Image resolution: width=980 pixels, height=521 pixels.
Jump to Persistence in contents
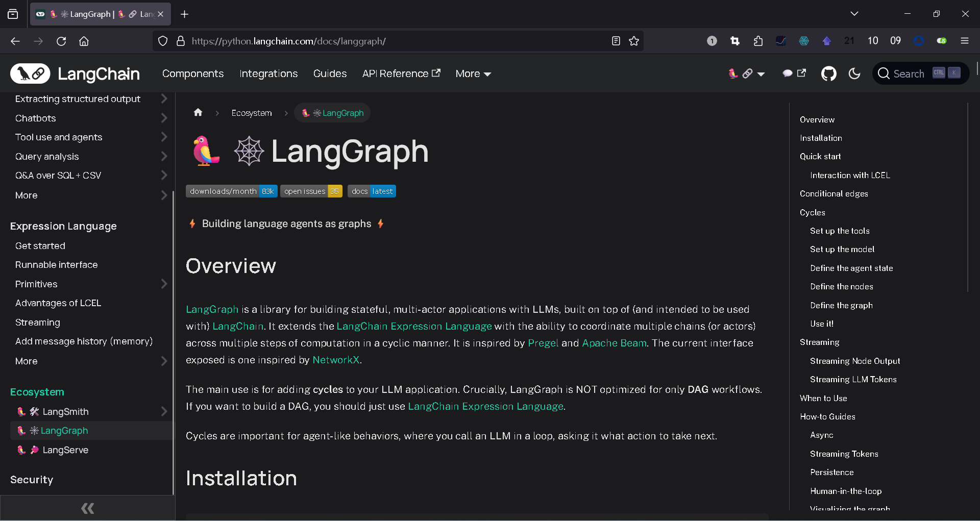[x=832, y=472]
